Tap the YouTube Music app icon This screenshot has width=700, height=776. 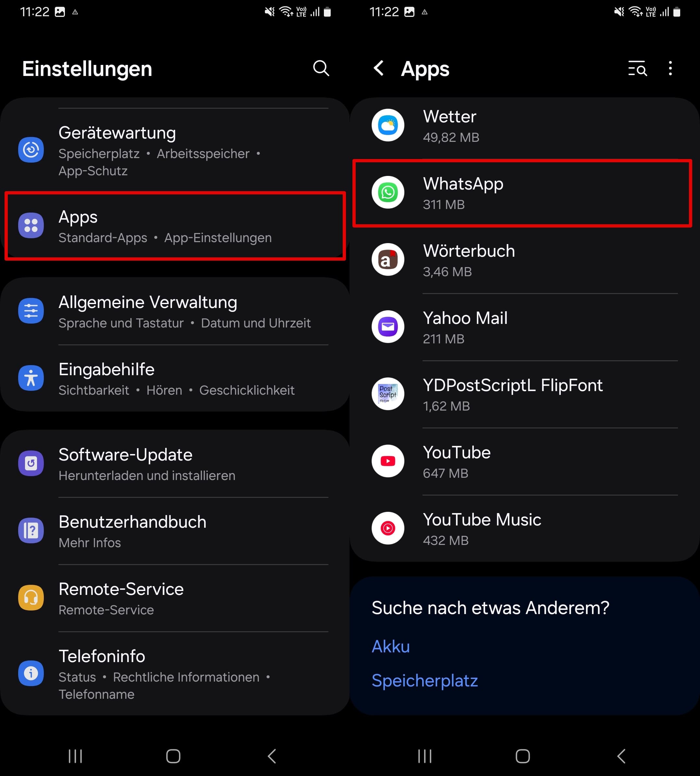[388, 528]
